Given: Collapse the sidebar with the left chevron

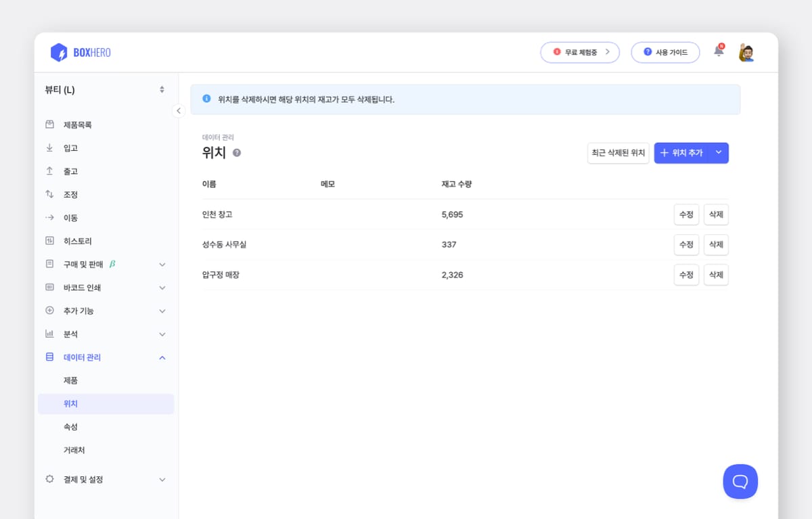Looking at the screenshot, I should [179, 110].
